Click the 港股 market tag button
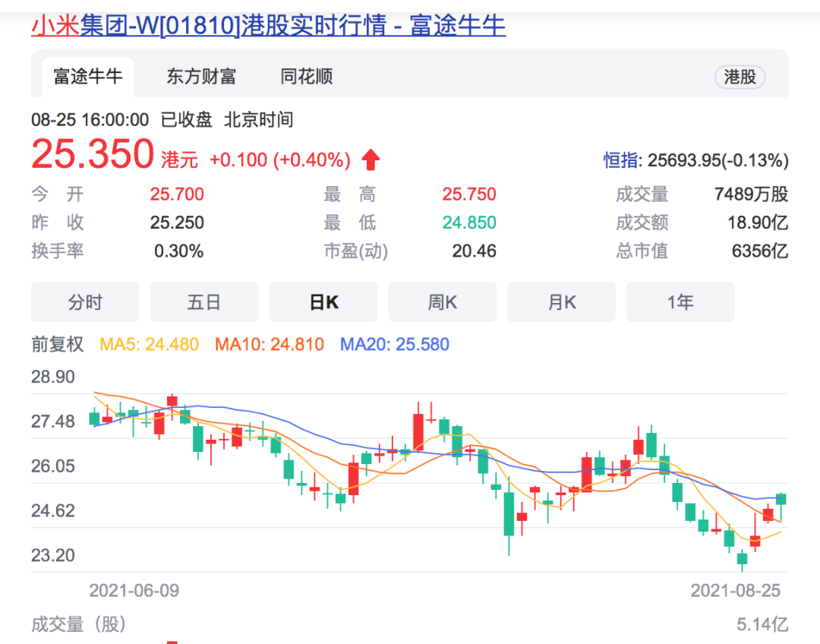The height and width of the screenshot is (644, 820). [740, 77]
